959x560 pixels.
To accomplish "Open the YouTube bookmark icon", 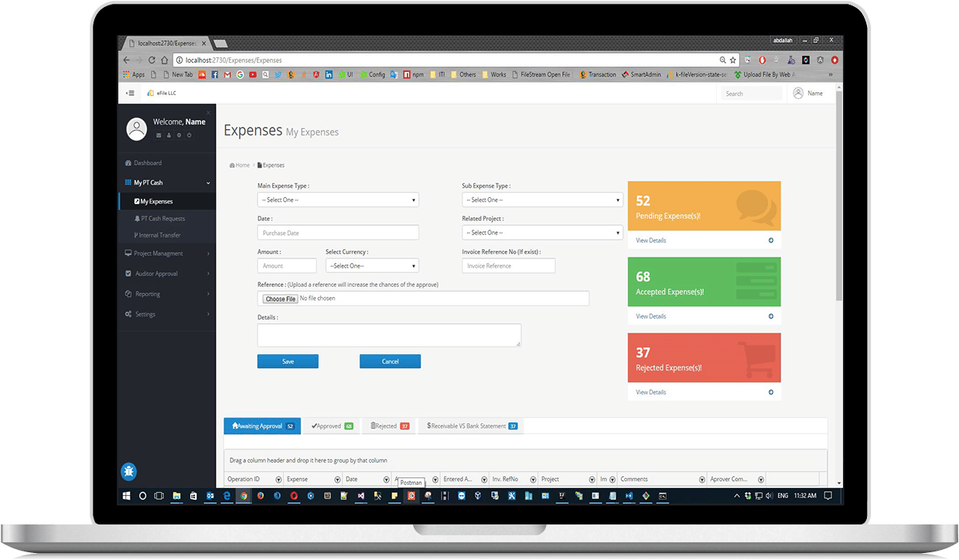I will click(x=253, y=74).
